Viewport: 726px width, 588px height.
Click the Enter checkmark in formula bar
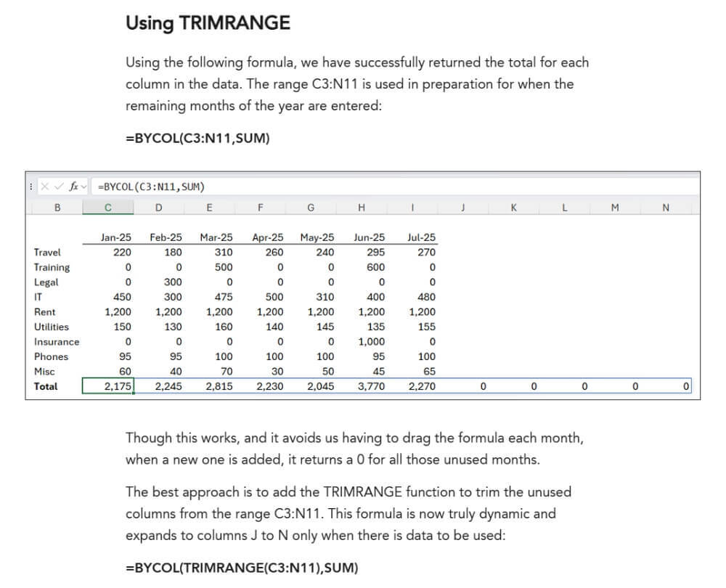(59, 187)
